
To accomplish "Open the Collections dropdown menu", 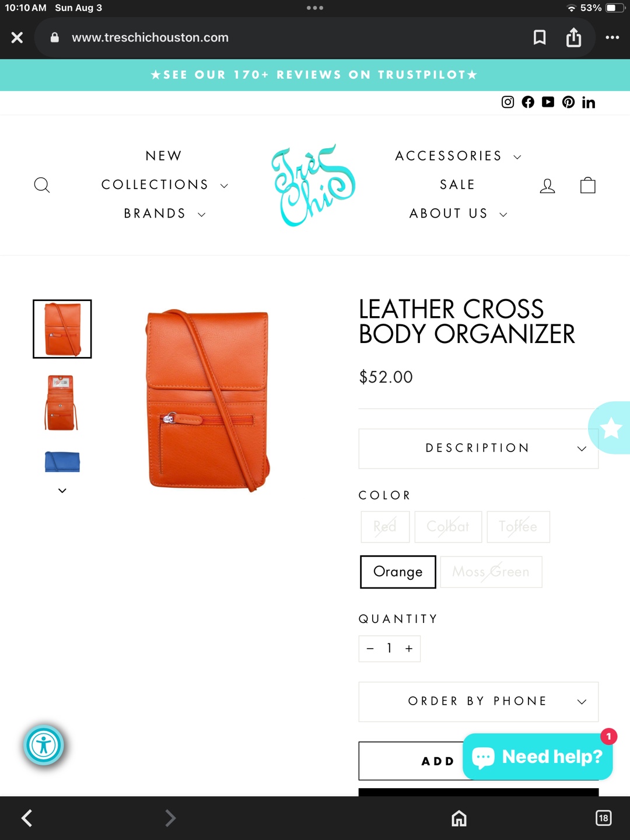I will (x=164, y=185).
